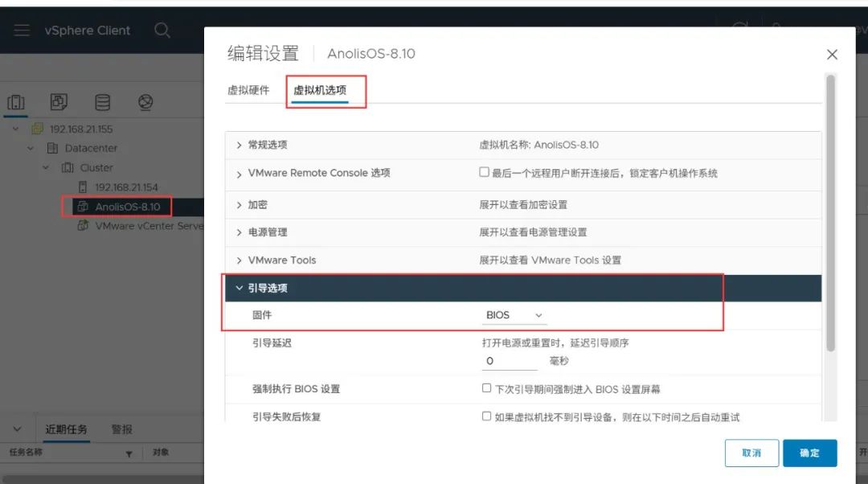Click the 引导延迟 label

272,342
